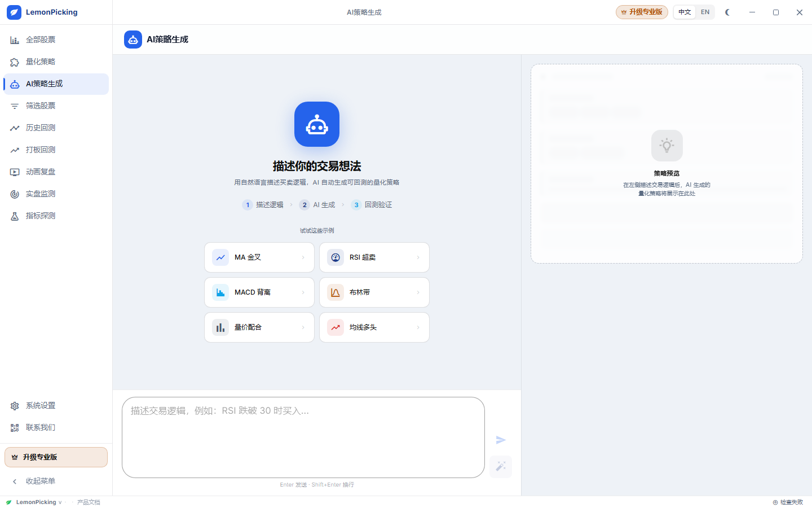Click the MACD 背离 area chart icon
The height and width of the screenshot is (508, 812).
(x=220, y=292)
